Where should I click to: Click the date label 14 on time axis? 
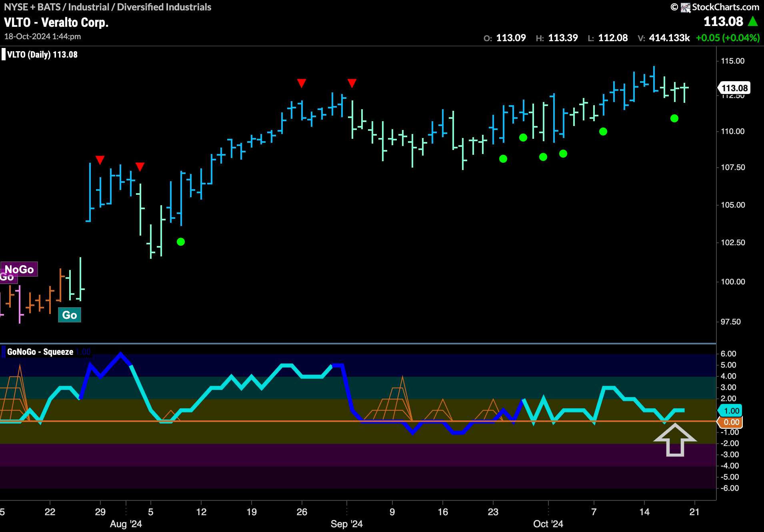pyautogui.click(x=644, y=512)
